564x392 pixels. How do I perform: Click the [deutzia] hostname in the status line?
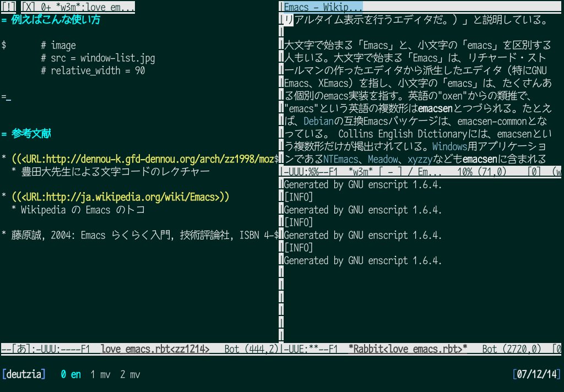pos(24,374)
